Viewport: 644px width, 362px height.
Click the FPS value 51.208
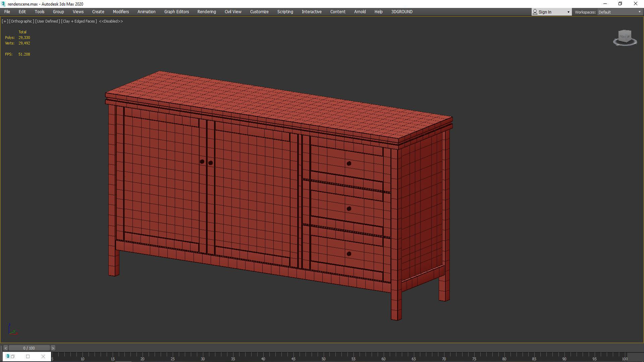pyautogui.click(x=24, y=54)
